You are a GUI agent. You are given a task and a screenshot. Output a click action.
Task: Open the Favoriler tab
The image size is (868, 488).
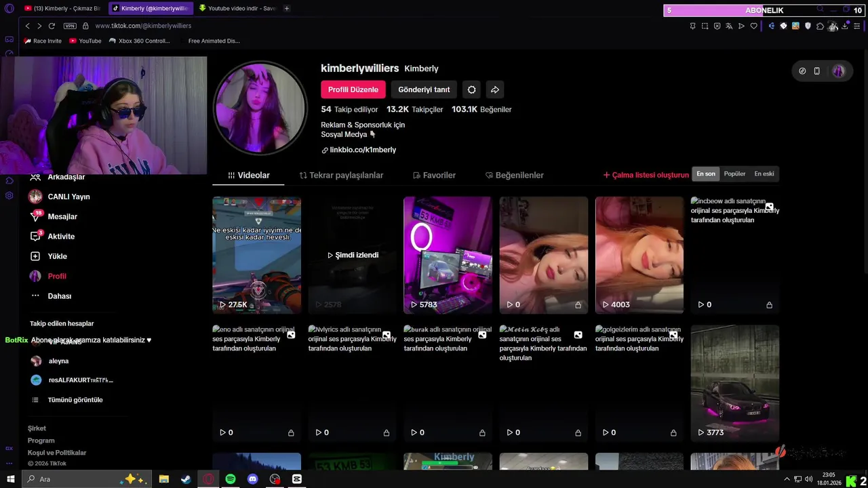click(x=434, y=175)
